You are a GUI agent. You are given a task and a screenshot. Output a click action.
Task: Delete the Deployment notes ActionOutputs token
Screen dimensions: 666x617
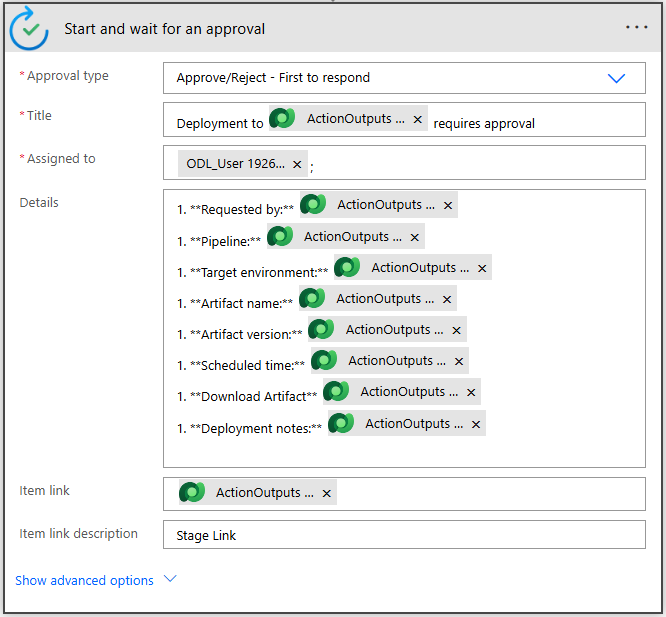point(477,424)
